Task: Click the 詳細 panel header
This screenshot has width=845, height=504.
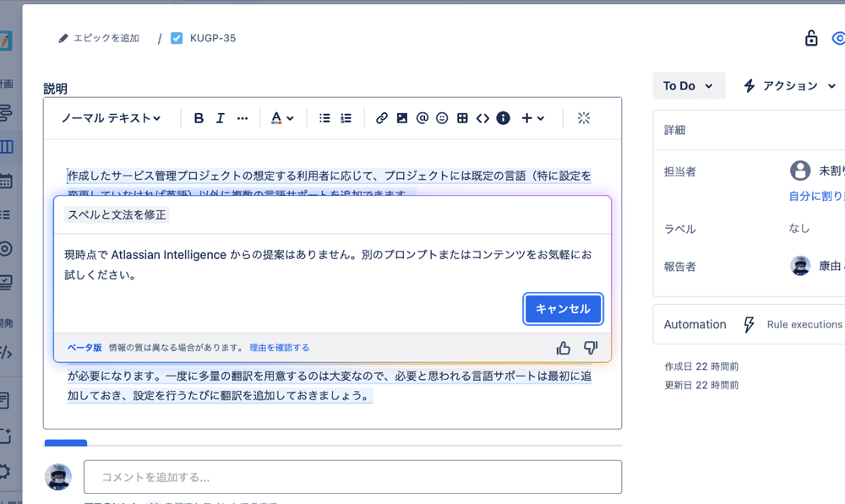Action: (674, 130)
